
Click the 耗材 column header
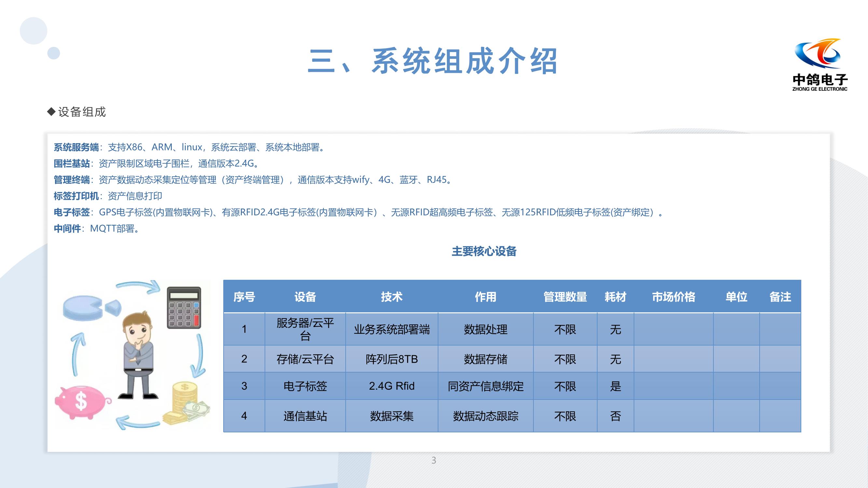tap(615, 297)
